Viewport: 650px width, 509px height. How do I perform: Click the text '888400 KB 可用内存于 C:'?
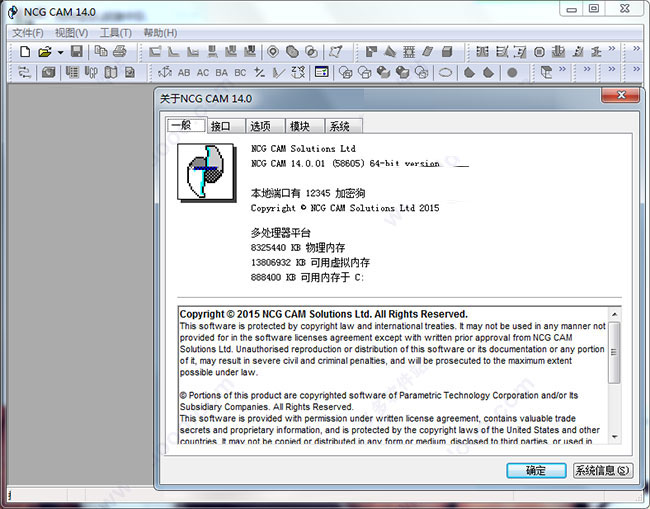pyautogui.click(x=307, y=277)
